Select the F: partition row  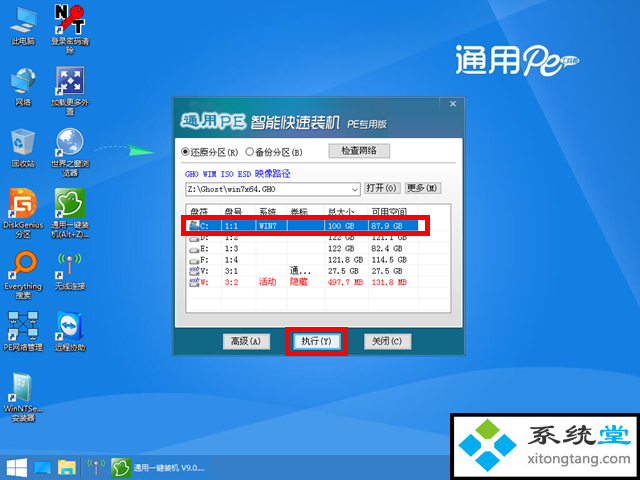tap(302, 260)
